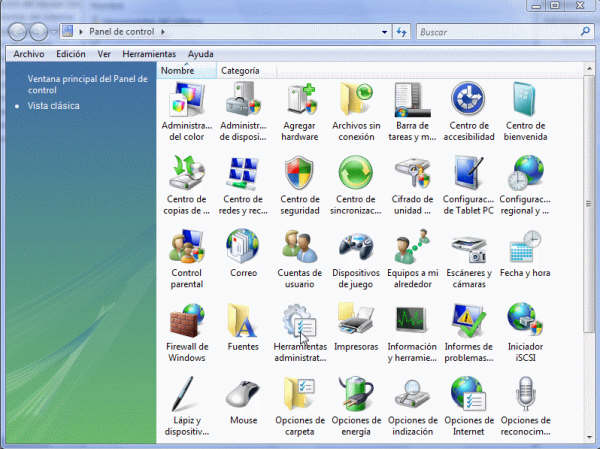Open Correo icon
Image resolution: width=600 pixels, height=449 pixels.
tap(243, 246)
